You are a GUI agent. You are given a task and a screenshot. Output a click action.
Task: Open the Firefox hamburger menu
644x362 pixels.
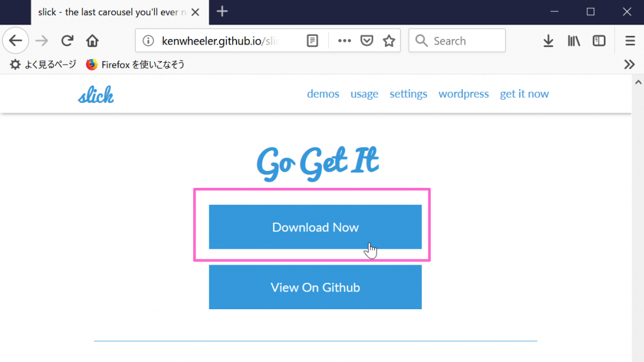pos(630,41)
